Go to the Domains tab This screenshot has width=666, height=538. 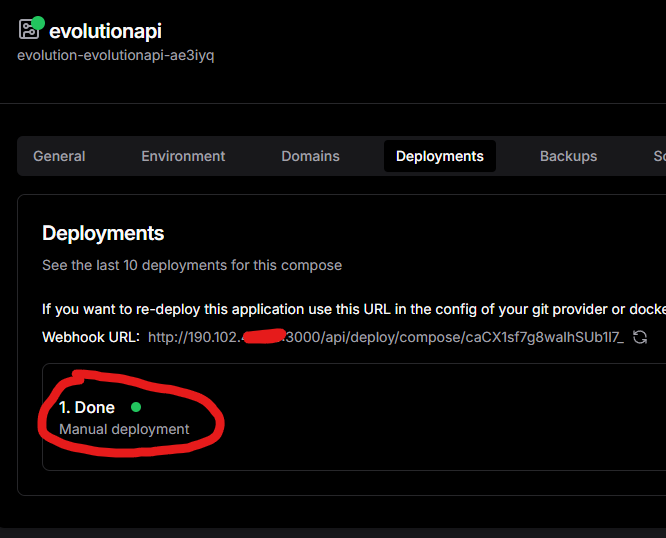[x=310, y=156]
